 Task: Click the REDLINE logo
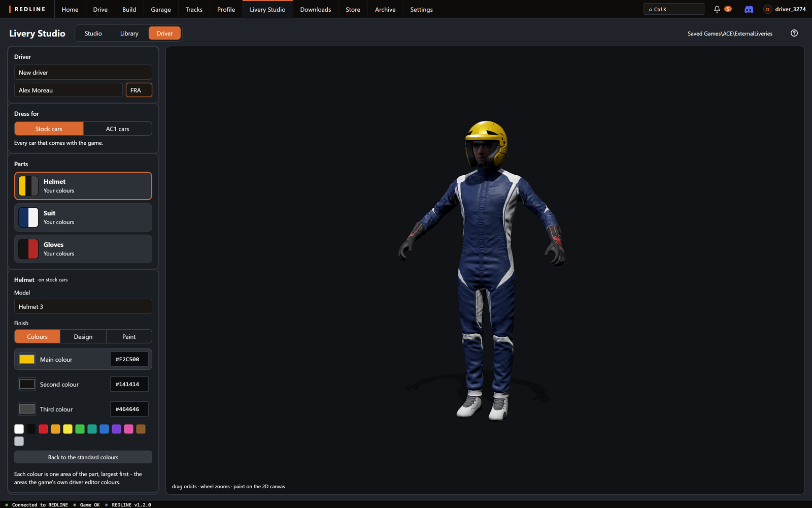pyautogui.click(x=27, y=9)
